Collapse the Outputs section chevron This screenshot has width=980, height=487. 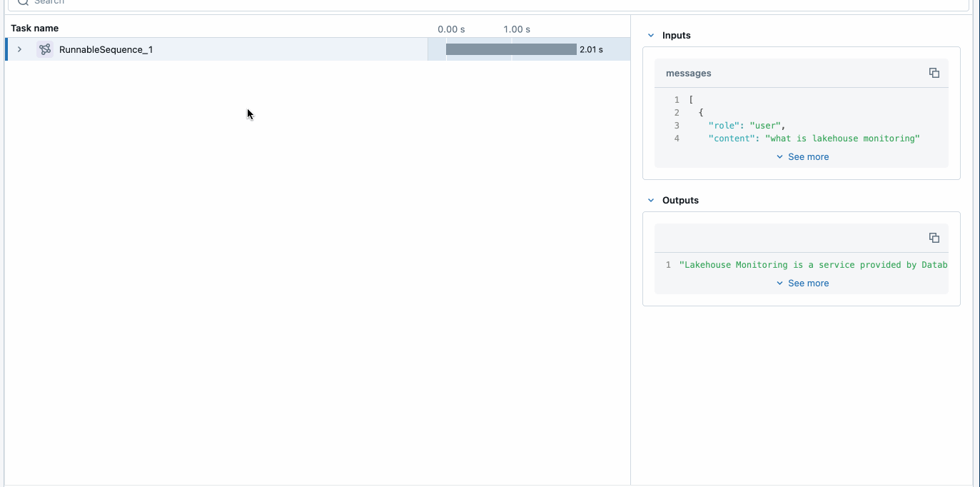[650, 200]
